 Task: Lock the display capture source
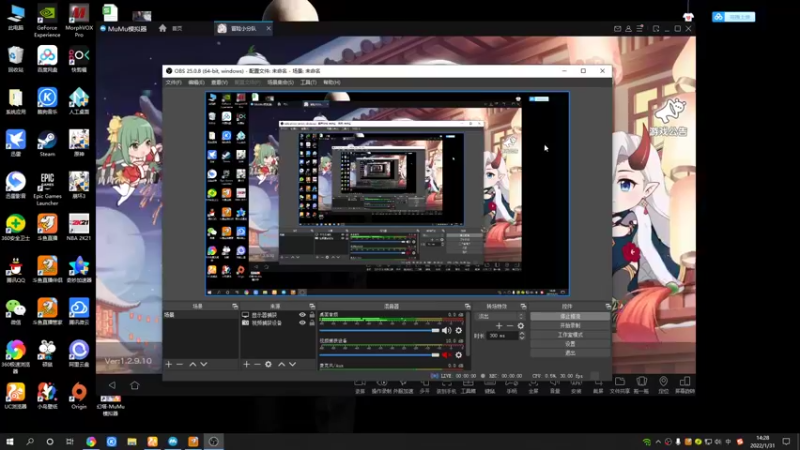(x=312, y=315)
